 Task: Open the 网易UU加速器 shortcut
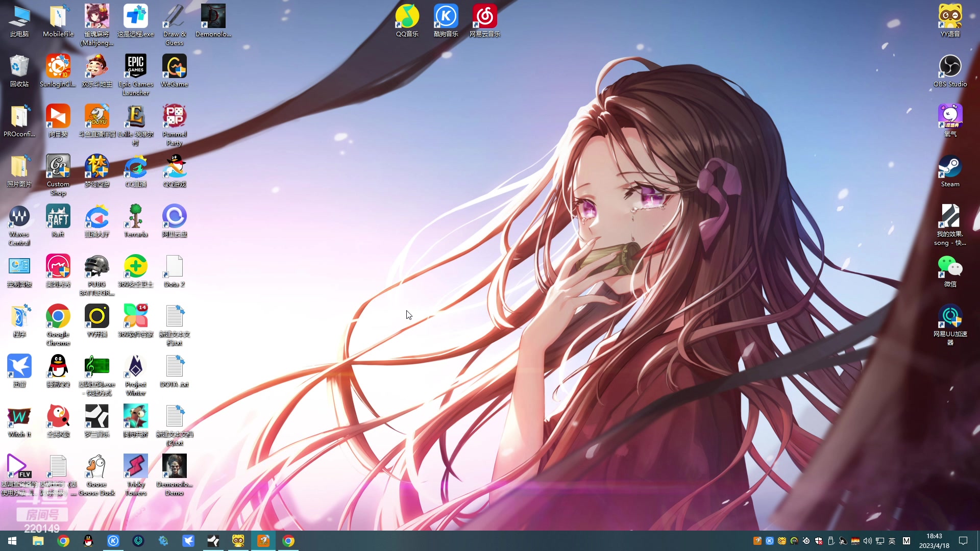click(x=950, y=325)
